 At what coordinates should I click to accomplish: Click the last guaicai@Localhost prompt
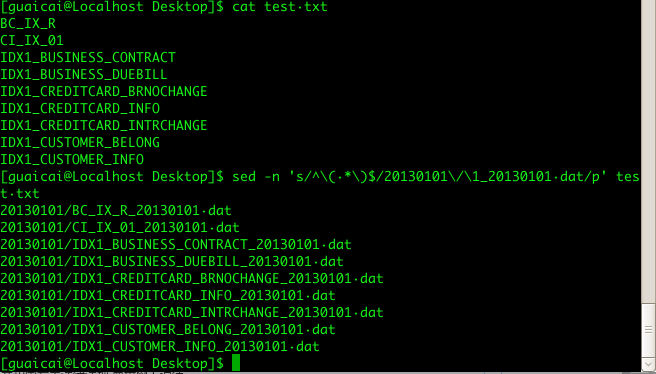[112, 364]
